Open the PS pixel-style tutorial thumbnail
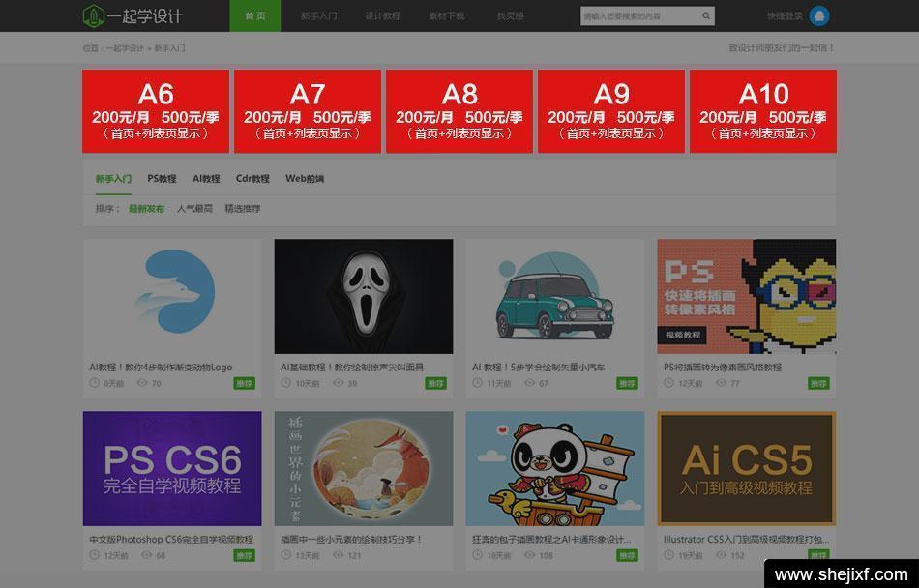Screen dimensions: 919x588 [747, 296]
